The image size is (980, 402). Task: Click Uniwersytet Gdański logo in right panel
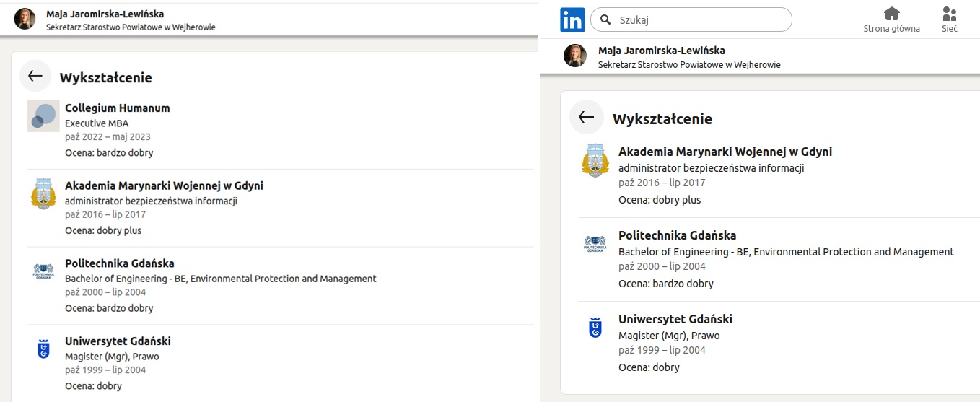pos(595,328)
